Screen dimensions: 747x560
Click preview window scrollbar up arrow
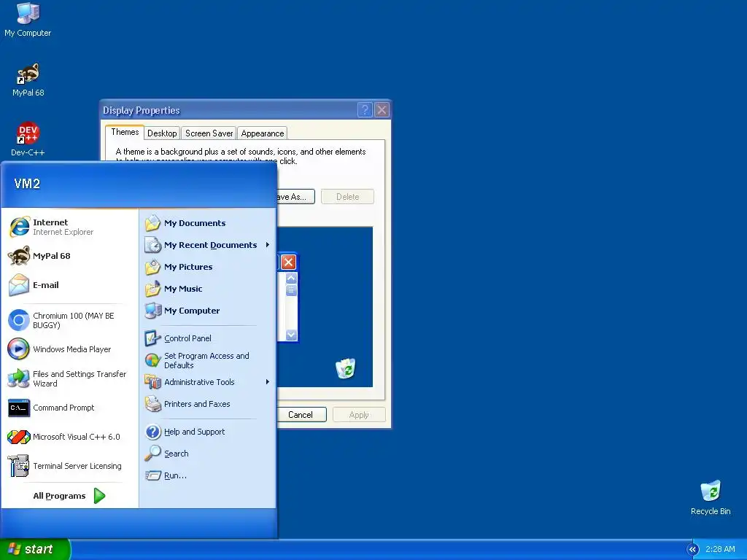tap(292, 278)
